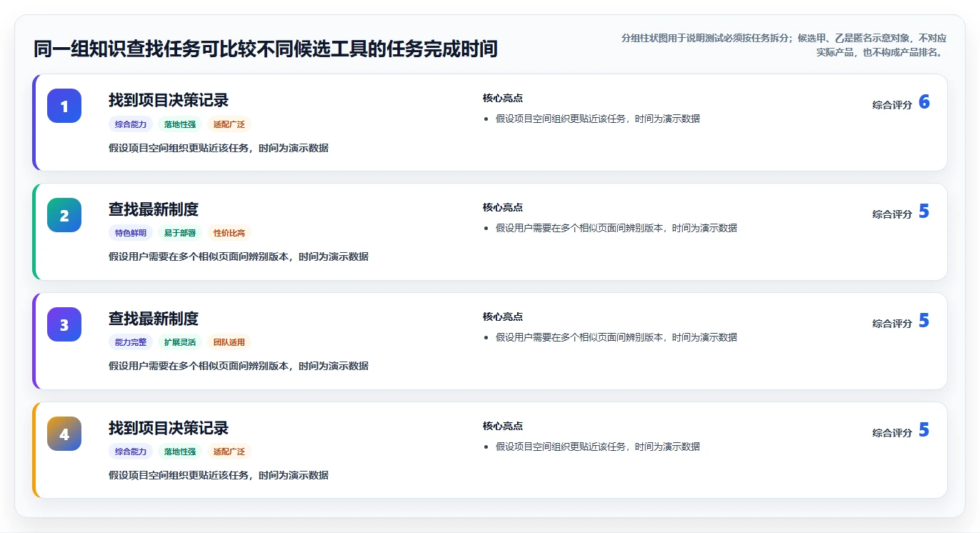Click 核心亮点 heading in card 3
Image resolution: width=980 pixels, height=533 pixels.
pyautogui.click(x=503, y=317)
